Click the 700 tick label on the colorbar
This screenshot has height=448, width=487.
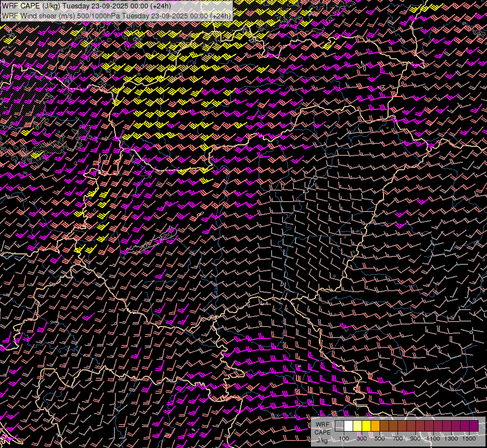point(397,439)
